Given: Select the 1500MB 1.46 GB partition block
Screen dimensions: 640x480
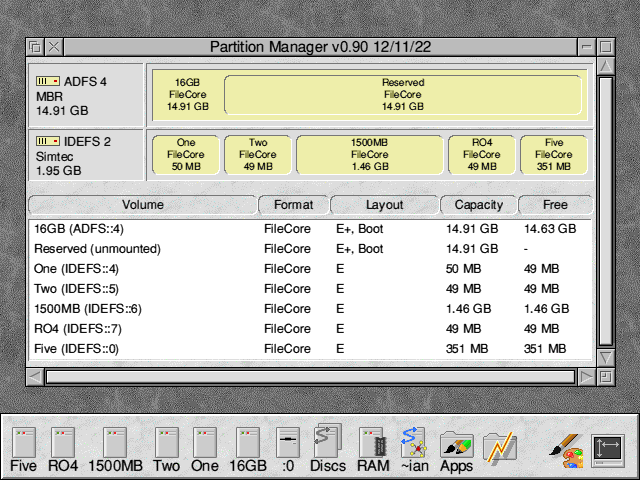Looking at the screenshot, I should pos(370,155).
